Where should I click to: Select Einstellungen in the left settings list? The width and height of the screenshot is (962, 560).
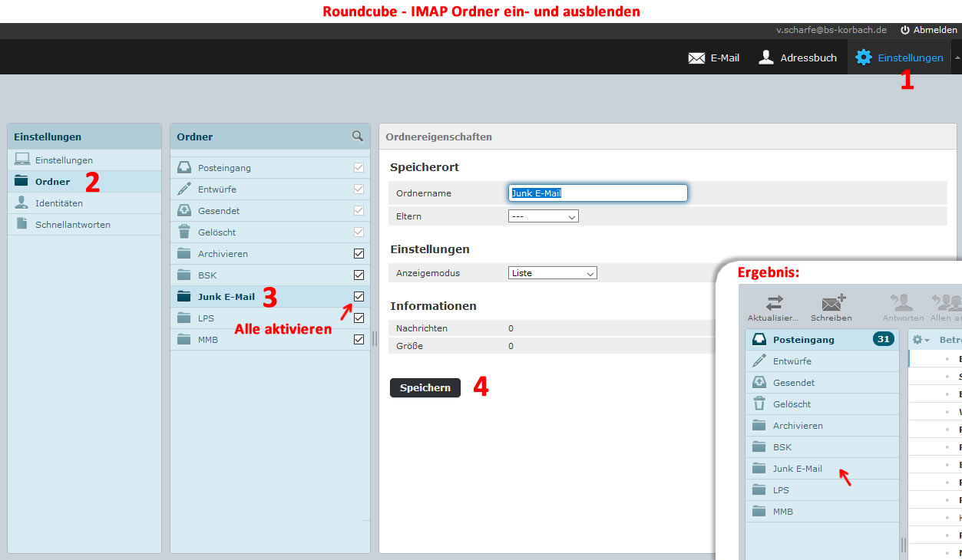tap(84, 160)
